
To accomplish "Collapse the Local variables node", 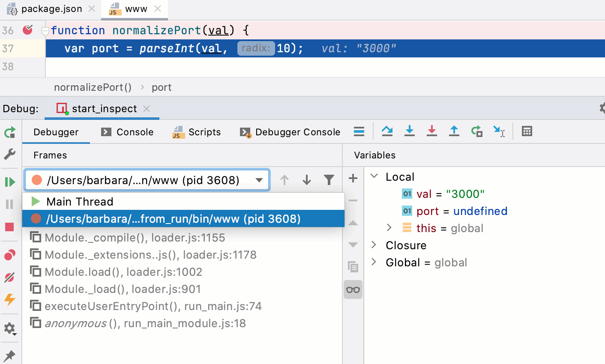I will pyautogui.click(x=374, y=176).
